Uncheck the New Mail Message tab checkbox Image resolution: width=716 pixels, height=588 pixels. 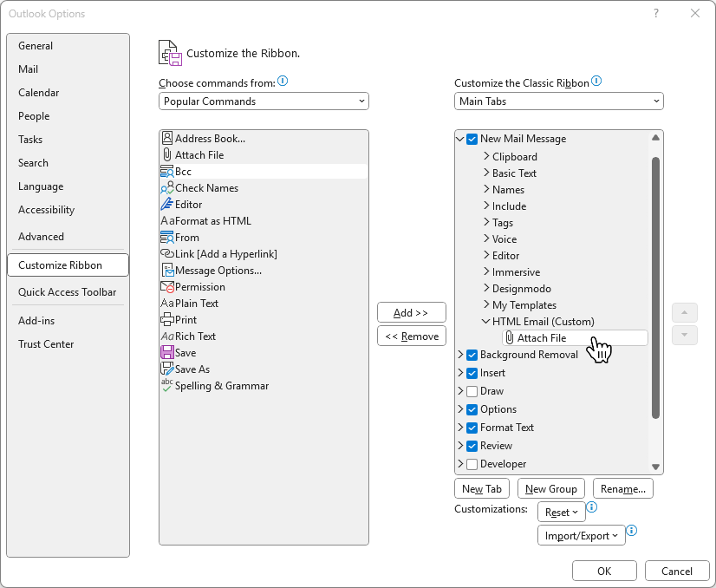tap(472, 139)
